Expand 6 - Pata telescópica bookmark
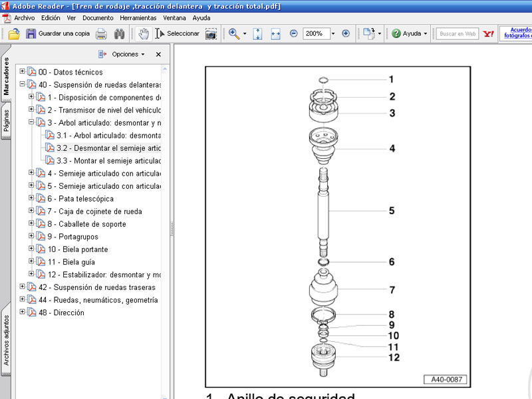This screenshot has width=532, height=399. (x=31, y=198)
